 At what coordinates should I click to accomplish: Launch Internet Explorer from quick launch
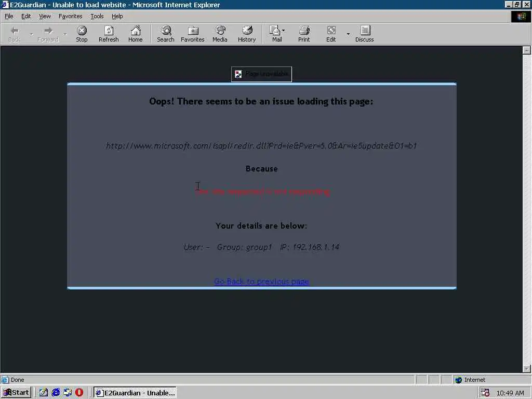[56, 393]
